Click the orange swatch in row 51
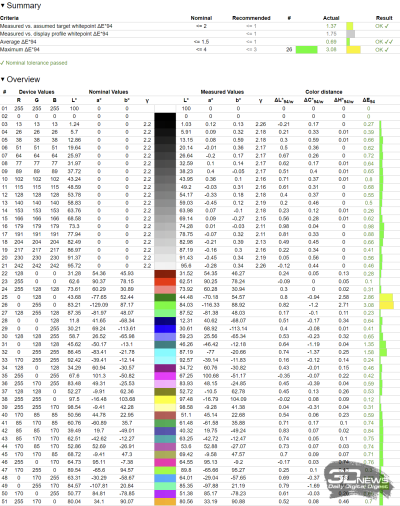400x506 pixels. point(165,502)
